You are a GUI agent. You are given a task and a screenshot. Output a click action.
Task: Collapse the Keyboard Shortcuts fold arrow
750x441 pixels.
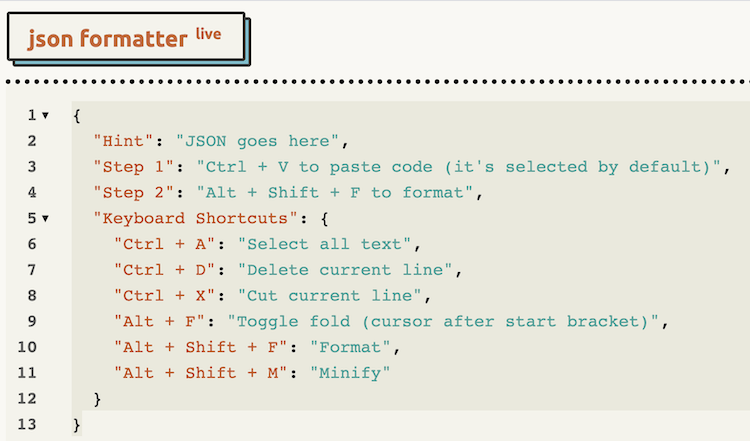45,219
